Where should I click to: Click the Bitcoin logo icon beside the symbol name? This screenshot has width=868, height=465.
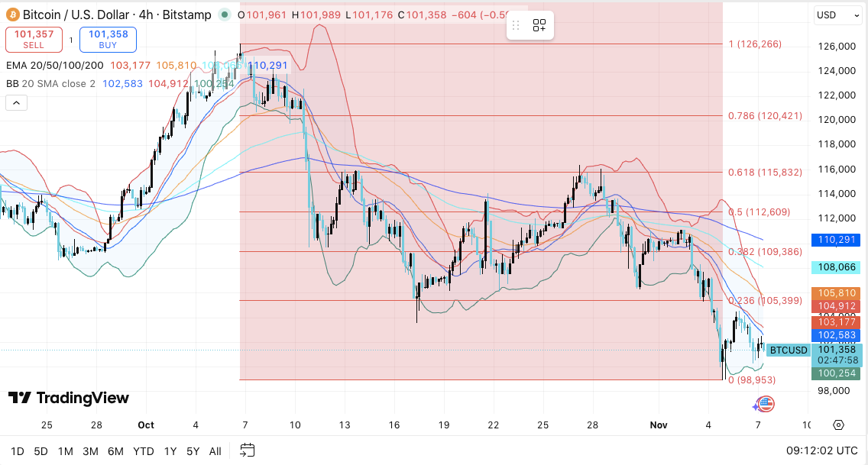(12, 14)
